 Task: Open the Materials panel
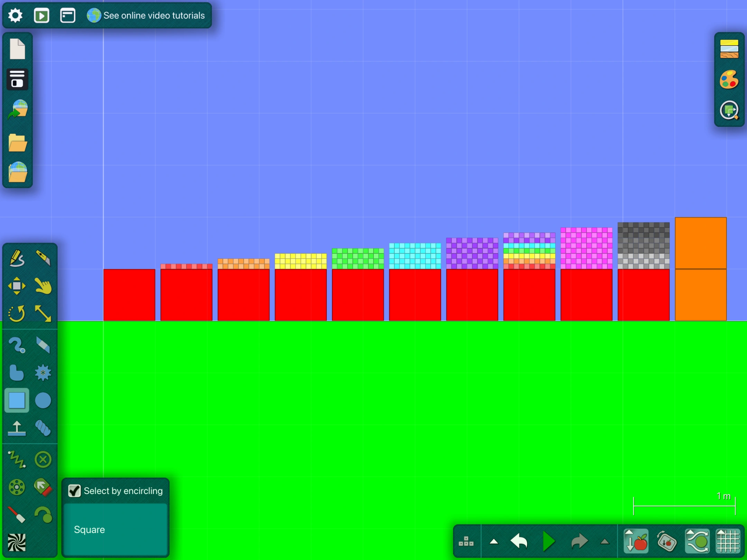729,49
